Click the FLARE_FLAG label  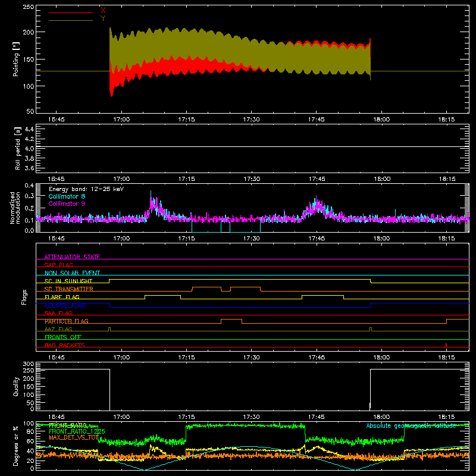pyautogui.click(x=62, y=297)
